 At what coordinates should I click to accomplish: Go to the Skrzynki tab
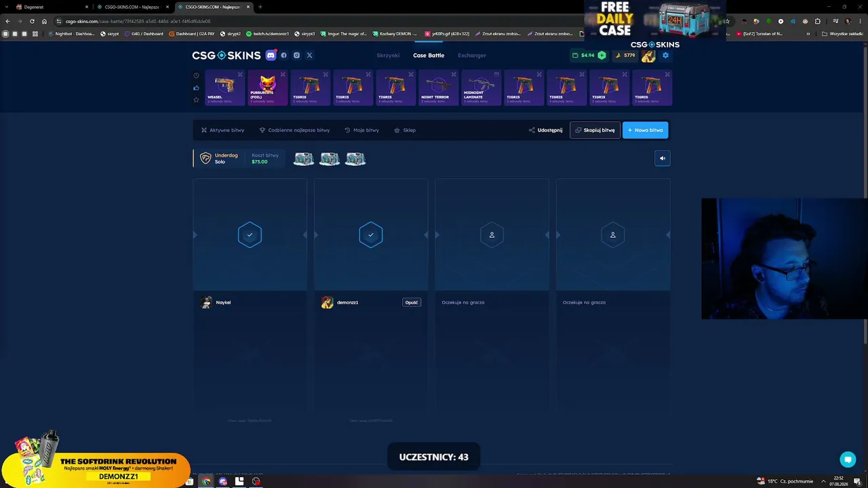(x=388, y=56)
